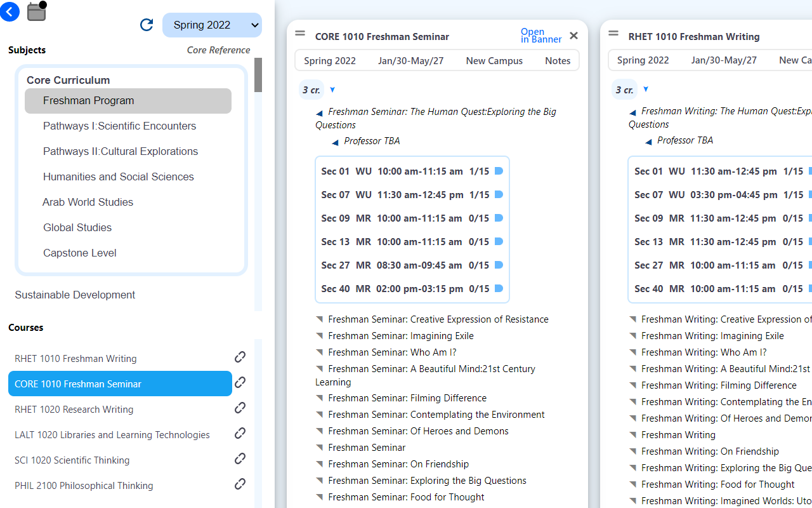Open SCI 1020 Scientific Thinking course
Image resolution: width=812 pixels, height=508 pixels.
pos(120,460)
